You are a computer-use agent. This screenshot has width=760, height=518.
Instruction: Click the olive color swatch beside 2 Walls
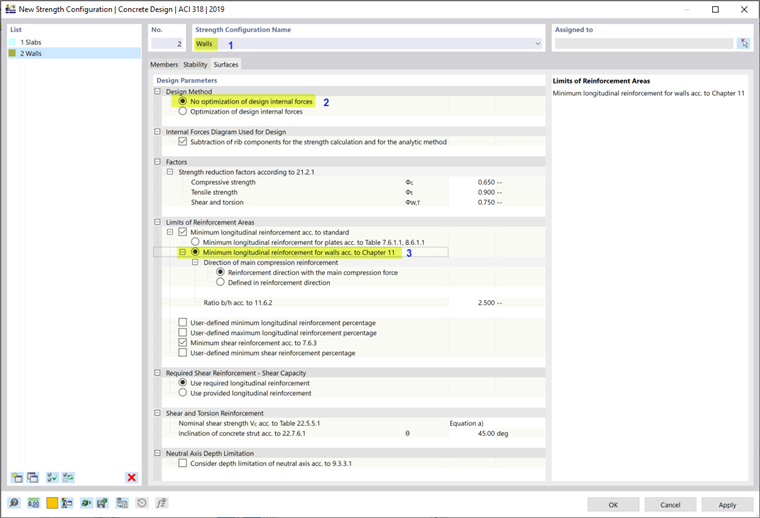point(13,53)
